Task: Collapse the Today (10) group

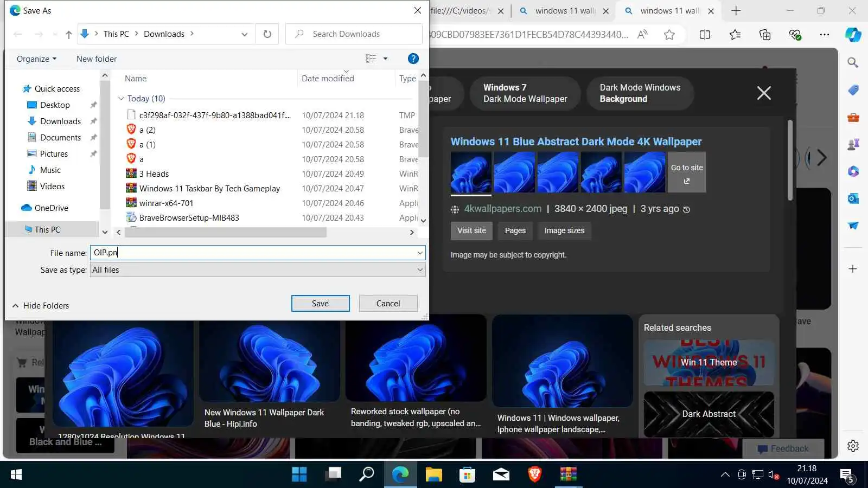Action: [x=121, y=99]
